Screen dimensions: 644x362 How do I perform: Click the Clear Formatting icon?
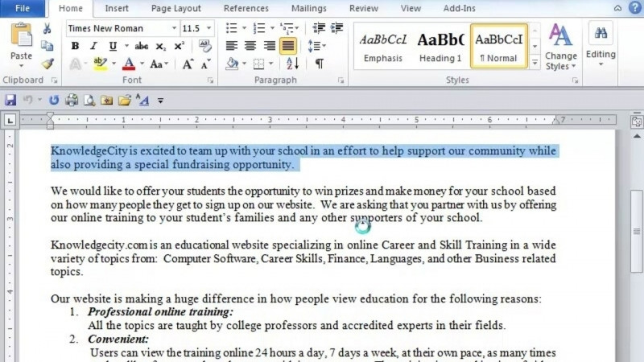204,46
